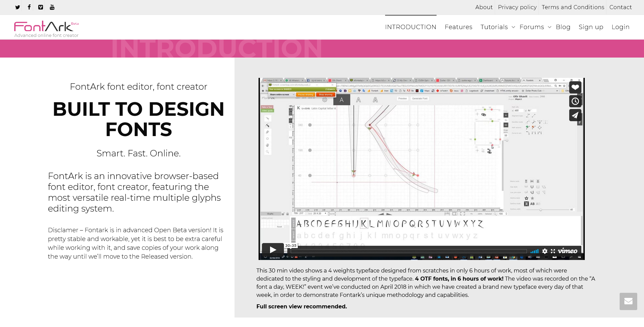Go to the Login page
The image size is (644, 327).
620,27
